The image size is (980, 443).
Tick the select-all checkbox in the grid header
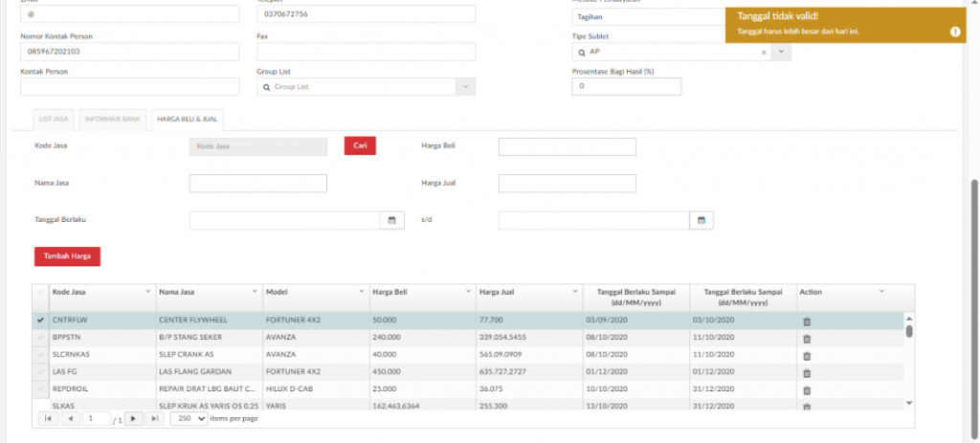pyautogui.click(x=40, y=292)
